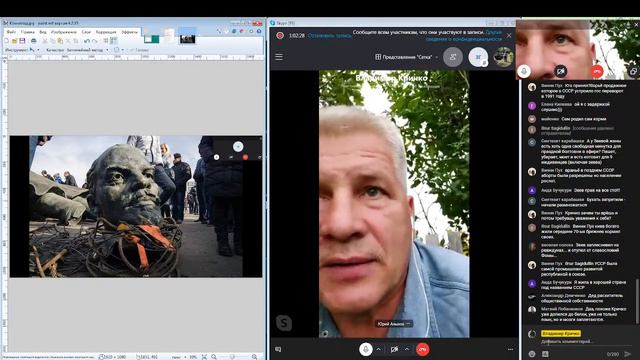Toggle microphone in floating call overlay
The width and height of the screenshot is (640, 360).
click(524, 71)
